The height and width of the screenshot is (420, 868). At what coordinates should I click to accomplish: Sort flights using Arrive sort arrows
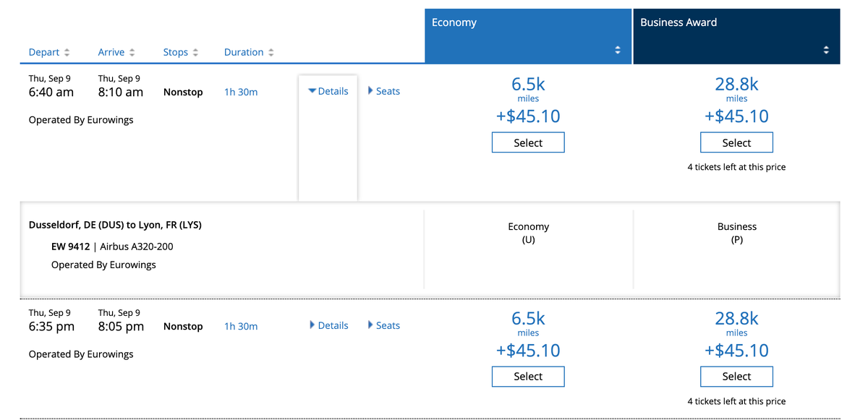132,53
